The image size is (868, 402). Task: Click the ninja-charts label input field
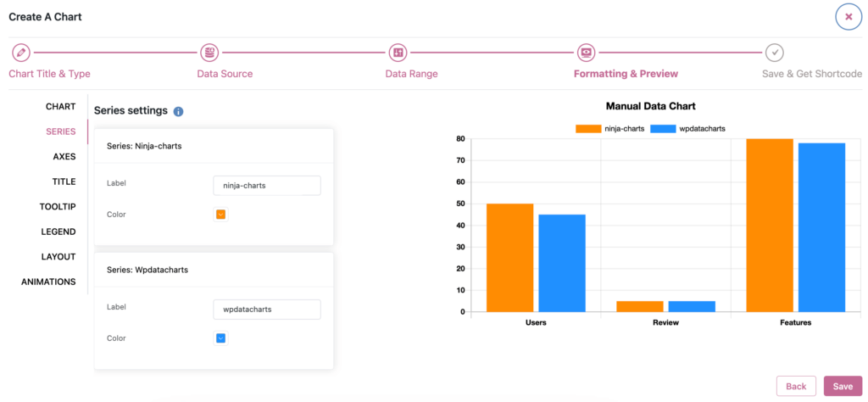[x=267, y=186]
